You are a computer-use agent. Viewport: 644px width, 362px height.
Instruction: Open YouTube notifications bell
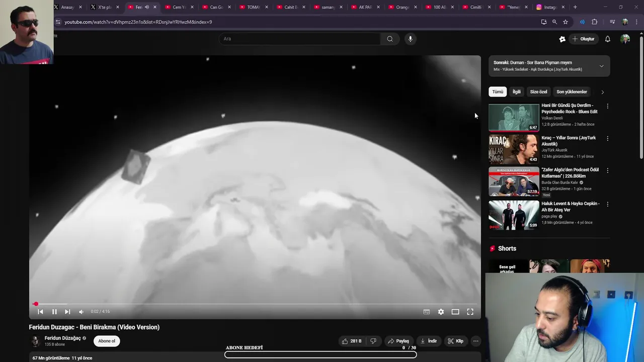(608, 39)
